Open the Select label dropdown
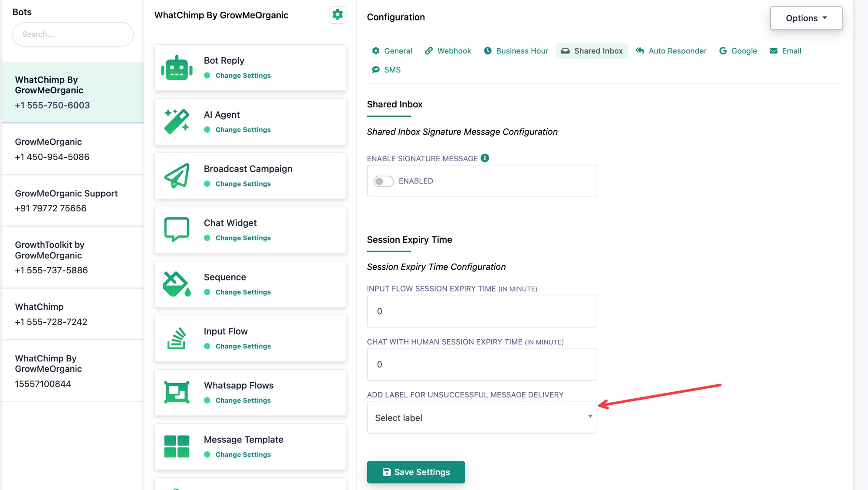 [x=482, y=417]
